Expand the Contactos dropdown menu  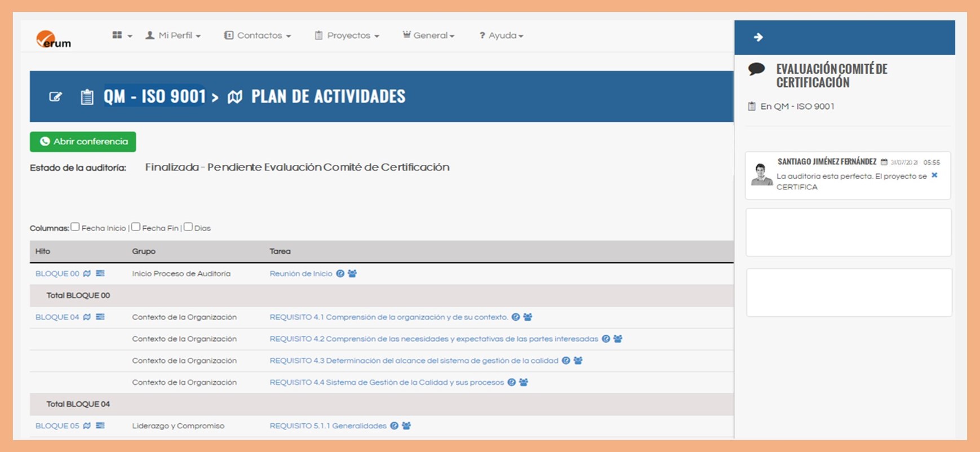258,36
